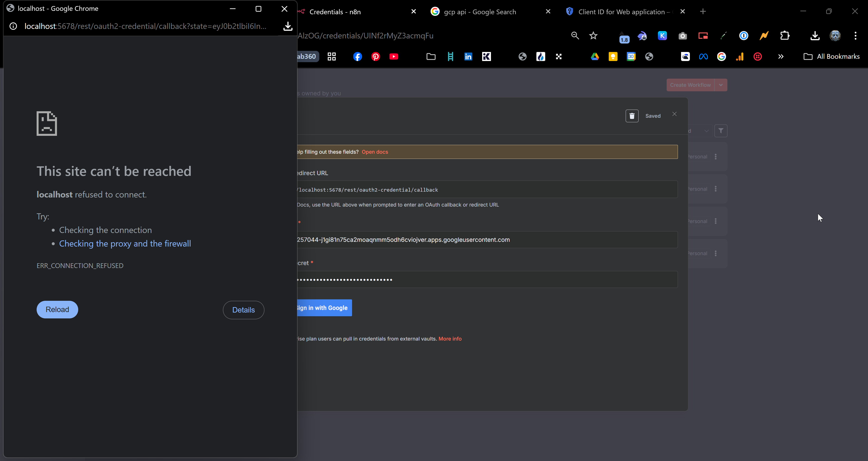
Task: Bookmark this page with the star icon
Action: [x=593, y=35]
